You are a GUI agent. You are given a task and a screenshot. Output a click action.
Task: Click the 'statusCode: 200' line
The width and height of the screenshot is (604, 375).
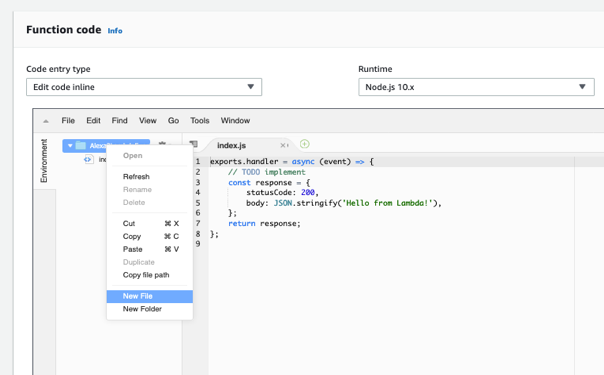[x=282, y=193]
